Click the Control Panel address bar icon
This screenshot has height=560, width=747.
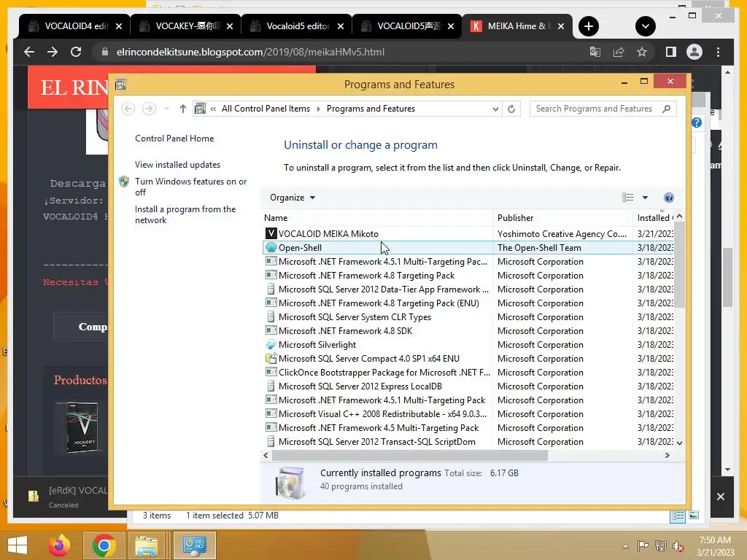[x=201, y=109]
